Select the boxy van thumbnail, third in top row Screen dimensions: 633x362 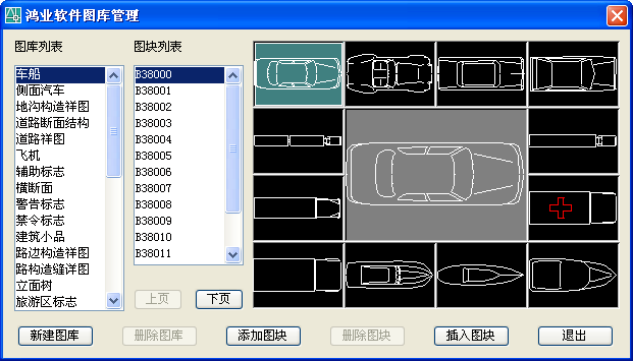click(x=481, y=74)
